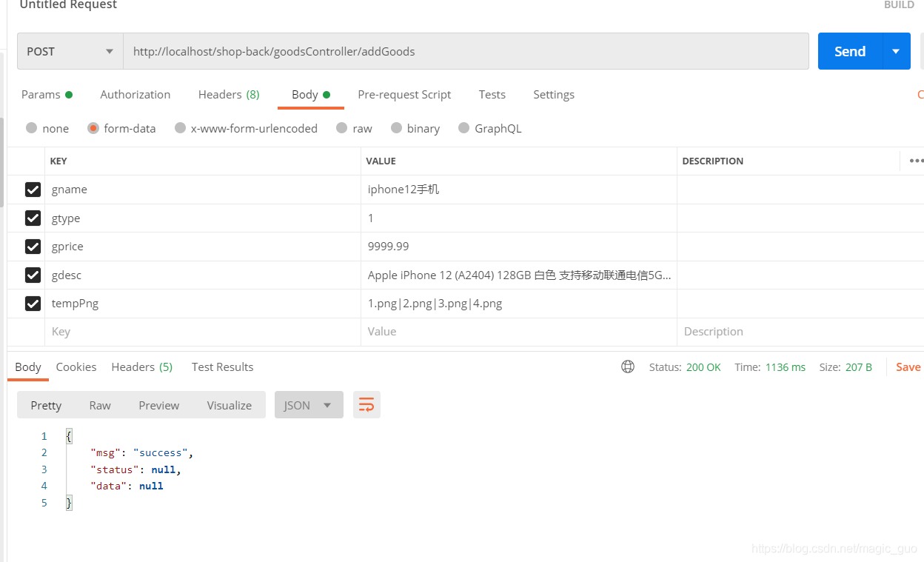The width and height of the screenshot is (924, 562).
Task: Click the gtype value cell showing 1
Action: tap(519, 218)
